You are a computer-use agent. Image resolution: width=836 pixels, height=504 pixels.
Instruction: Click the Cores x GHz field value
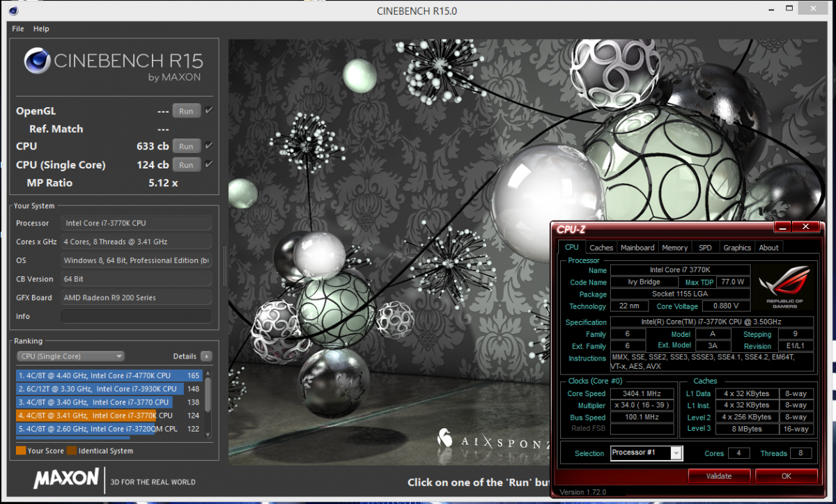[136, 242]
